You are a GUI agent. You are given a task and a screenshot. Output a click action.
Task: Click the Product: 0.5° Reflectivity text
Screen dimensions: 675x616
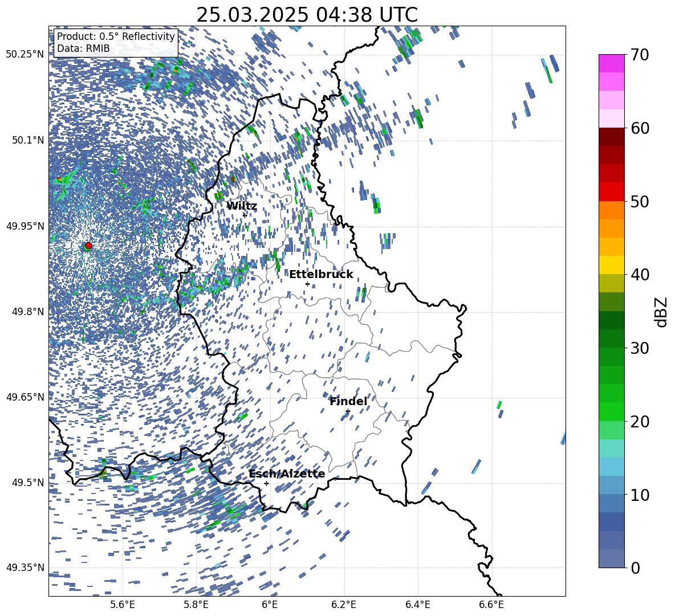point(116,36)
